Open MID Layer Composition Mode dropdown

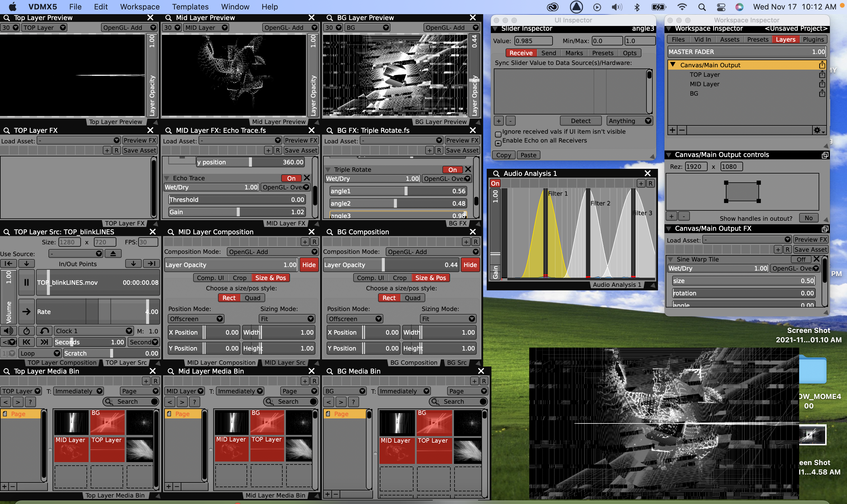[273, 252]
